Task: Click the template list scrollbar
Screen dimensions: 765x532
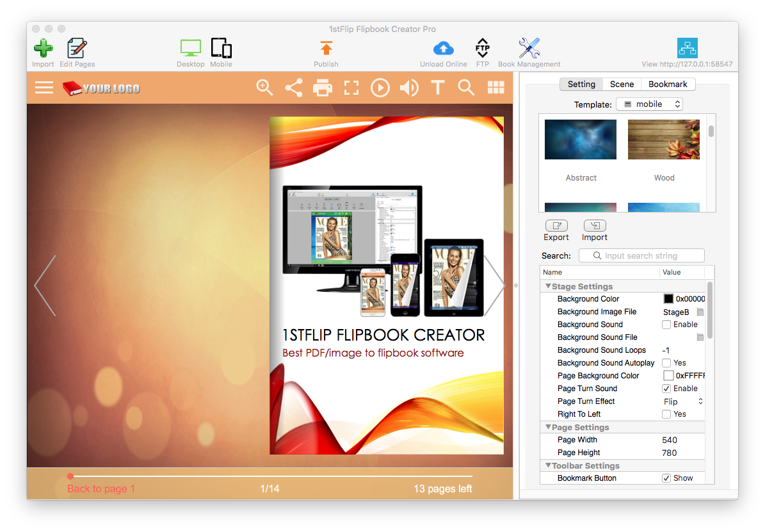Action: (x=711, y=131)
